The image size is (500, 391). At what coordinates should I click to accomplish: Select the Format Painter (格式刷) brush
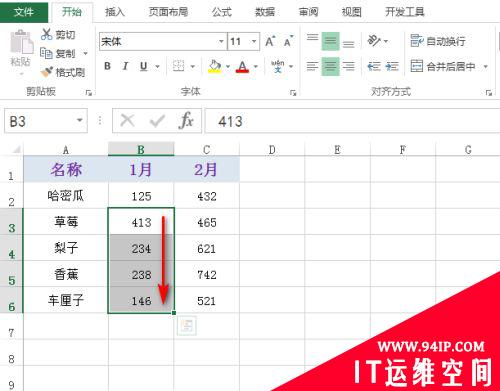tap(47, 72)
